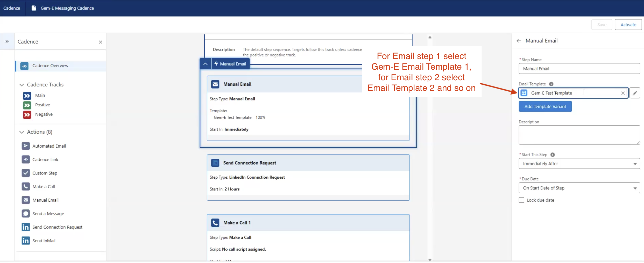Image resolution: width=644 pixels, height=263 pixels.
Task: Choose Cadence Link action label
Action: (45, 159)
